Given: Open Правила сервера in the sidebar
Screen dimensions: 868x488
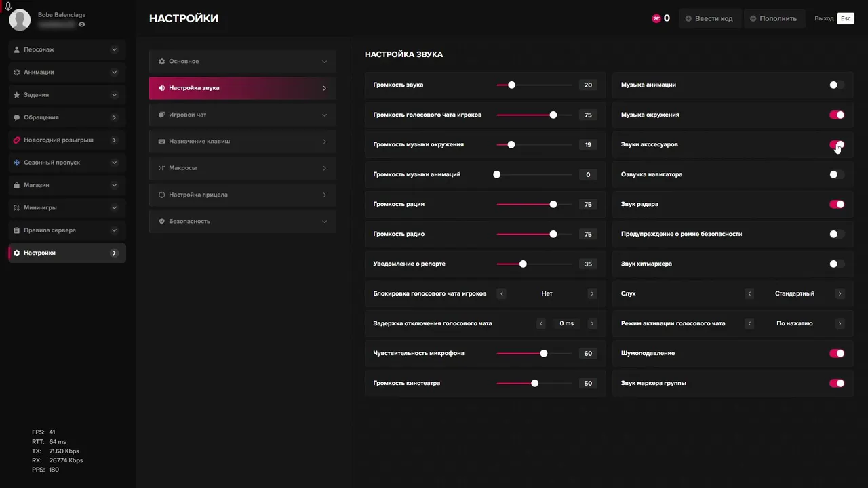Looking at the screenshot, I should point(66,230).
